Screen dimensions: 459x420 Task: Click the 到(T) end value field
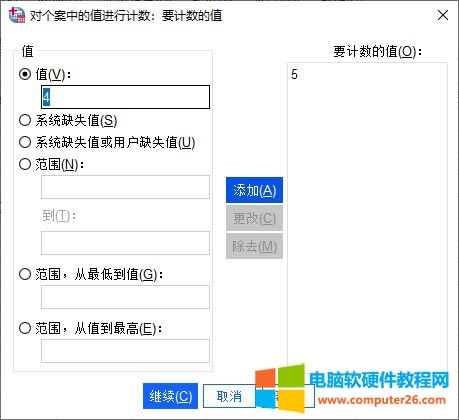pos(125,243)
